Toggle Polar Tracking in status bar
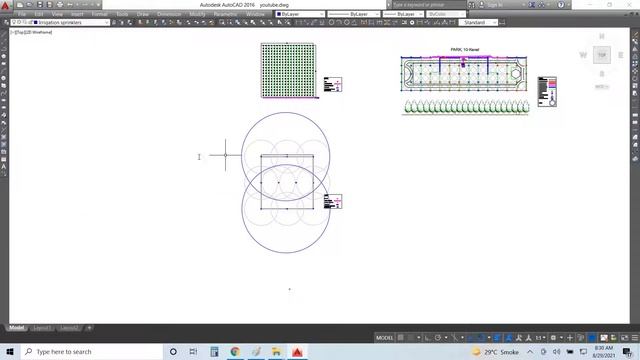 [438, 338]
